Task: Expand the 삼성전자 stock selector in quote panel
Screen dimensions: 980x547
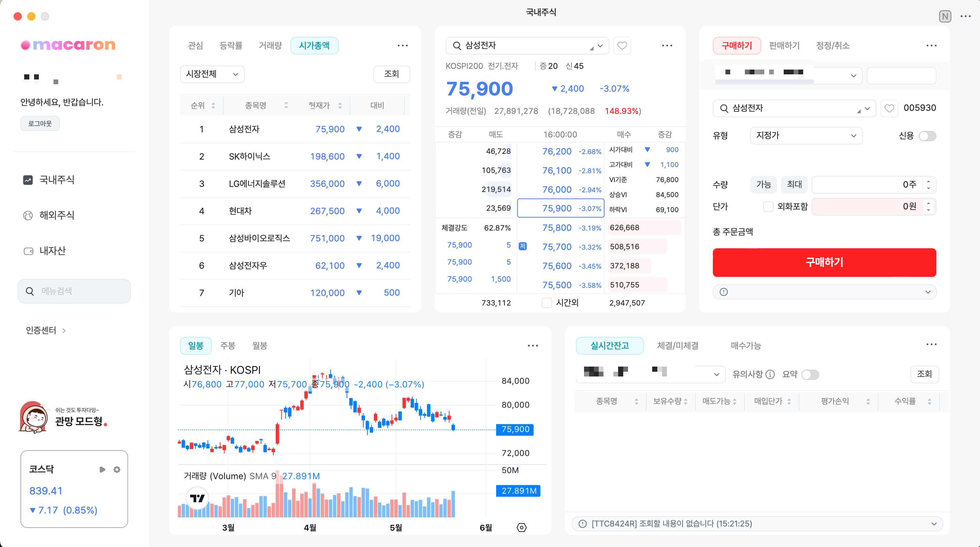Action: click(x=600, y=46)
